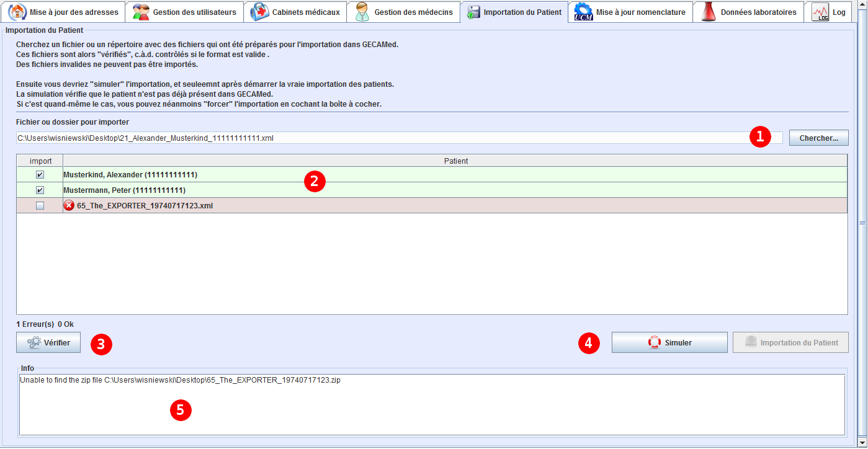The width and height of the screenshot is (868, 449).
Task: Uncheck import for Musterkind, Alexander
Action: coord(40,175)
